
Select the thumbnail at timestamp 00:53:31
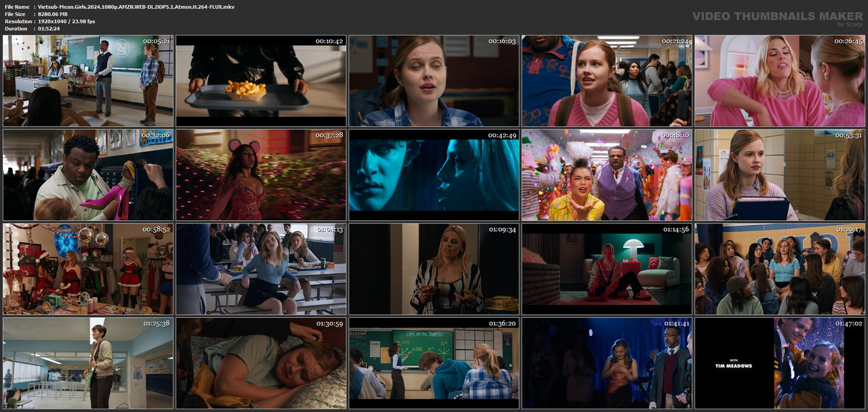click(780, 176)
